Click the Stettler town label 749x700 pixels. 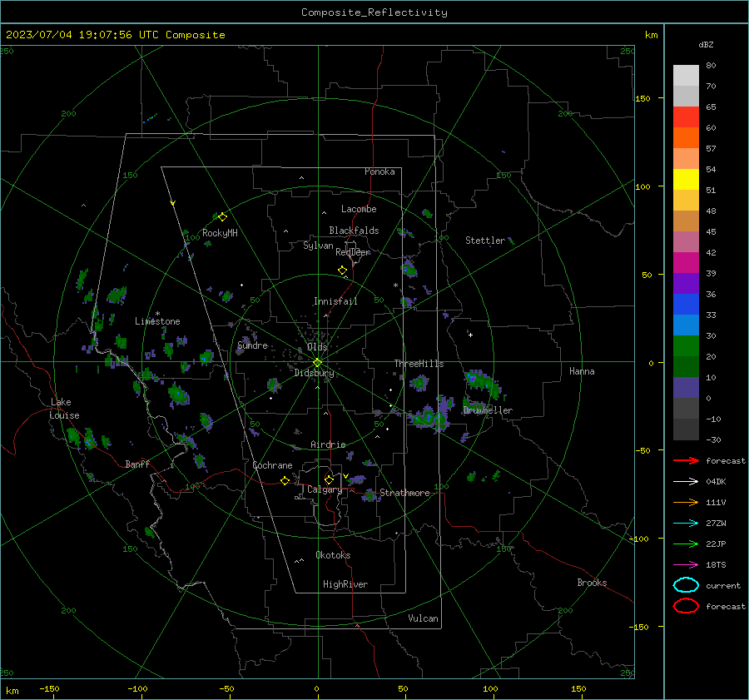coord(485,241)
